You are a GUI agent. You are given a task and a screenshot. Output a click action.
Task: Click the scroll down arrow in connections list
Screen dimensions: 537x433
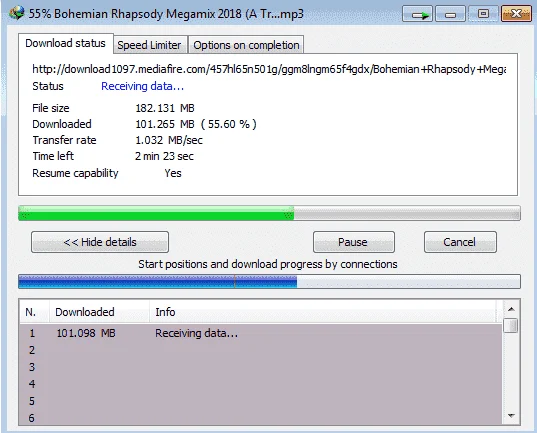pyautogui.click(x=511, y=416)
